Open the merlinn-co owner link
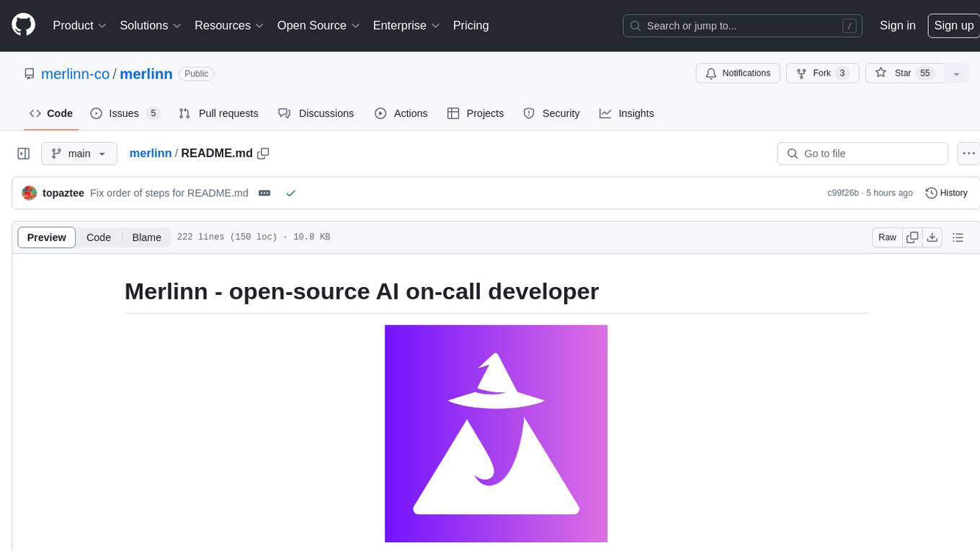Image resolution: width=980 pixels, height=551 pixels. click(75, 74)
